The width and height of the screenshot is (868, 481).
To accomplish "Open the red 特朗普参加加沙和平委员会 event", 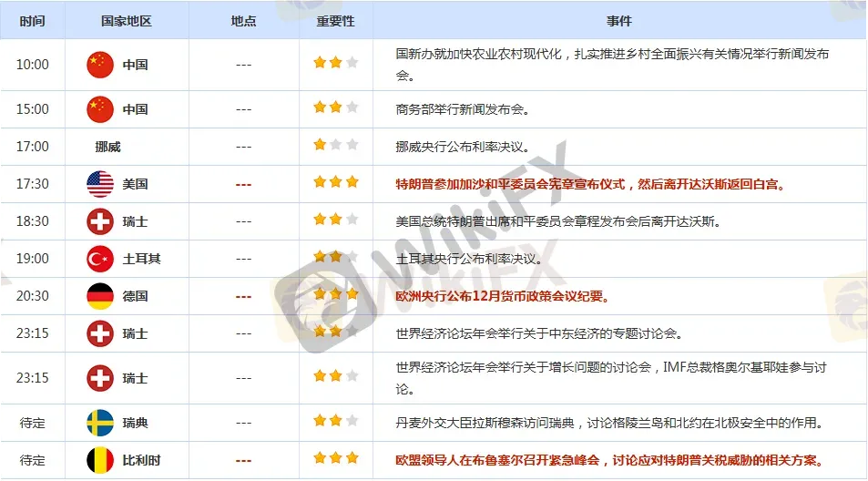I will pos(590,184).
